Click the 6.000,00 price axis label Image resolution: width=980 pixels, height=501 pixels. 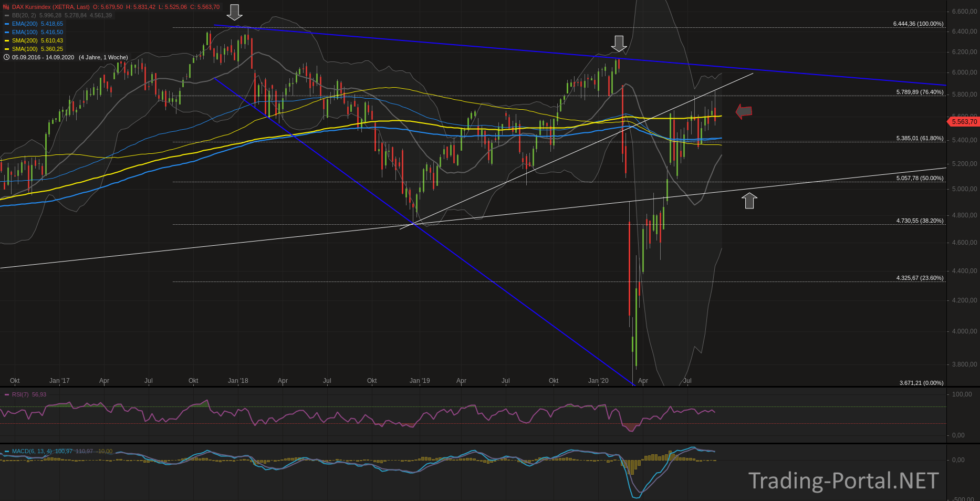[964, 72]
